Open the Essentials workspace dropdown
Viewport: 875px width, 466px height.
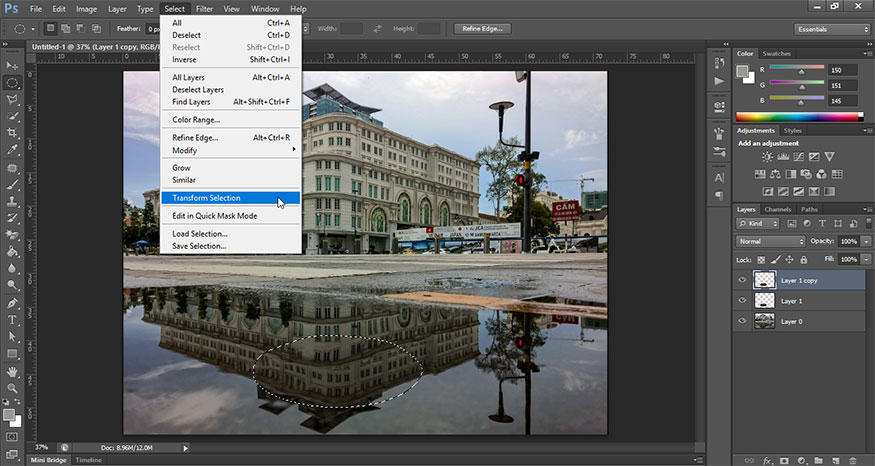click(x=831, y=29)
